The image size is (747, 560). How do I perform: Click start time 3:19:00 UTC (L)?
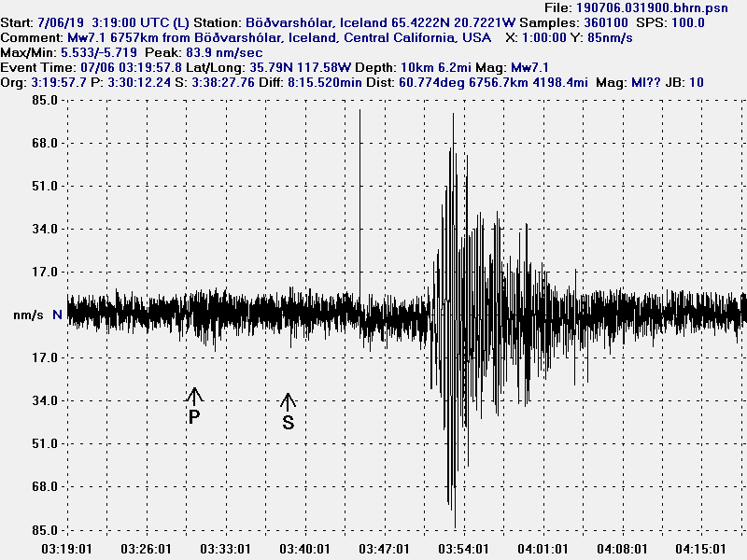point(141,22)
